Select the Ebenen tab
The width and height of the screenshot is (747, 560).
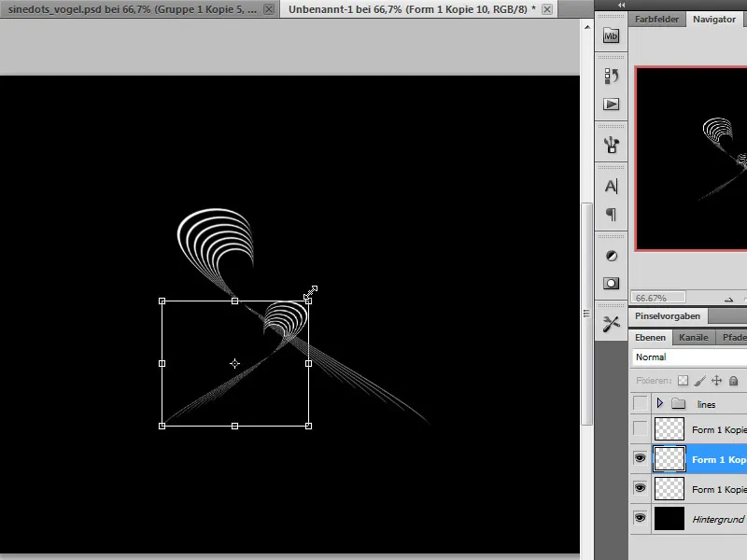pyautogui.click(x=650, y=337)
